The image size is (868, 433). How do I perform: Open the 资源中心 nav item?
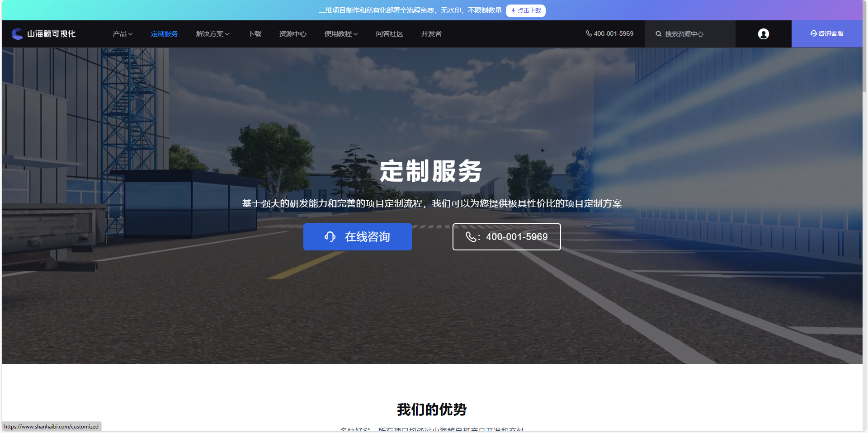pos(292,34)
